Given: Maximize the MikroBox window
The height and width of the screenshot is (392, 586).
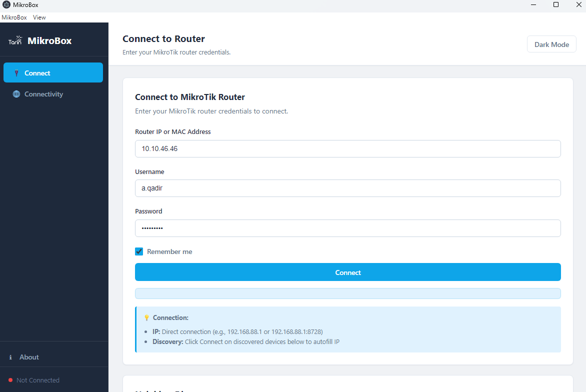Looking at the screenshot, I should (555, 5).
